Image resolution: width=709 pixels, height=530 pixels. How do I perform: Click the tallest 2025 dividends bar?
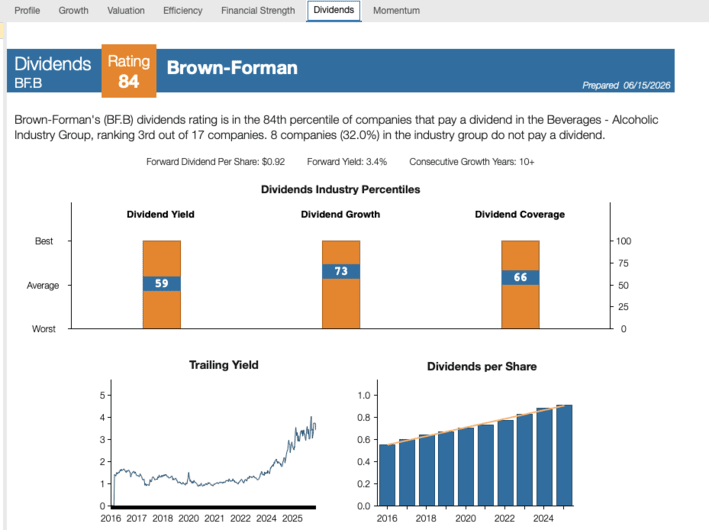pyautogui.click(x=564, y=455)
